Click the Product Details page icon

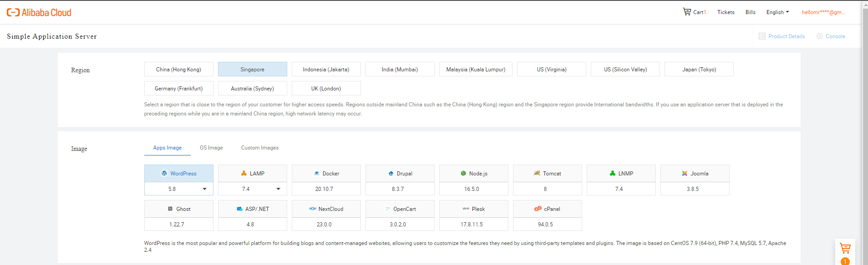(762, 36)
